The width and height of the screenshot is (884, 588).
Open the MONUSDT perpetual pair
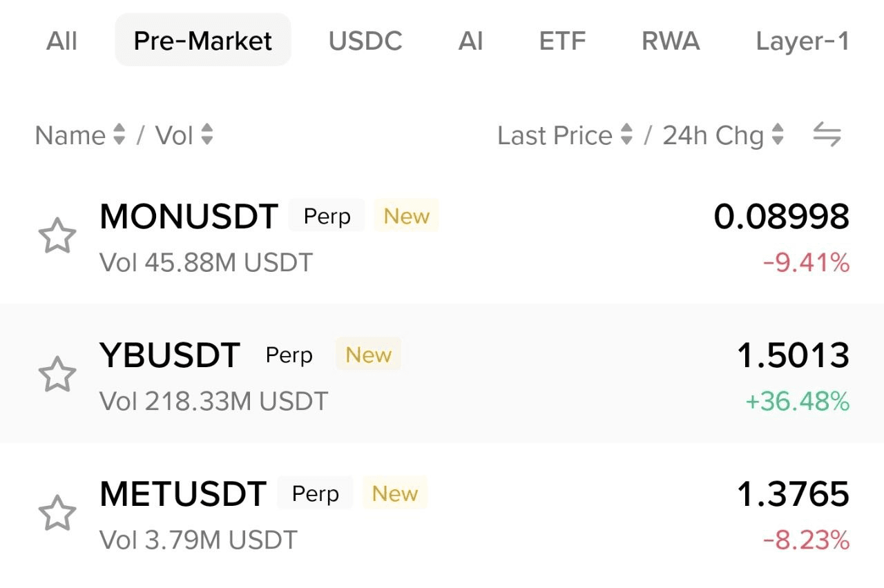tap(189, 217)
